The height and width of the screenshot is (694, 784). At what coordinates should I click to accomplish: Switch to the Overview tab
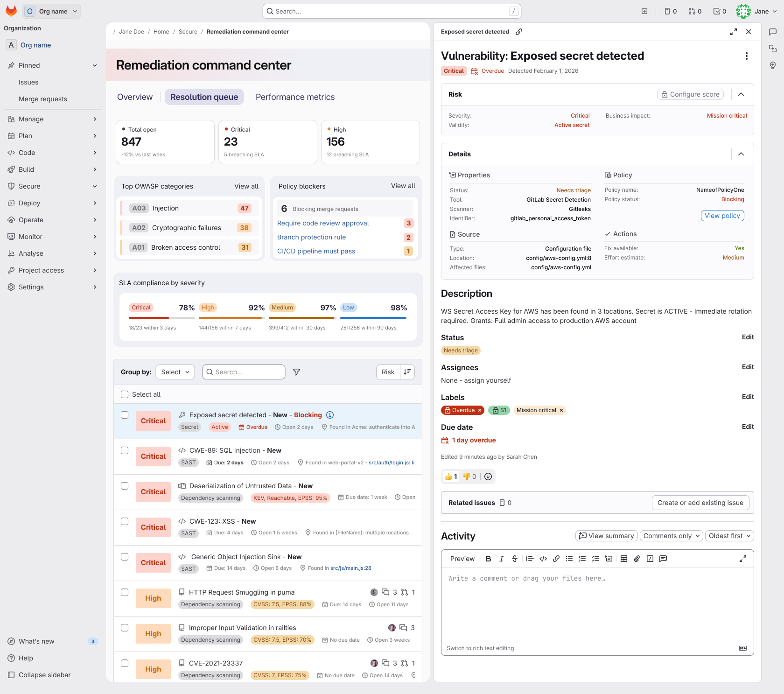[135, 97]
